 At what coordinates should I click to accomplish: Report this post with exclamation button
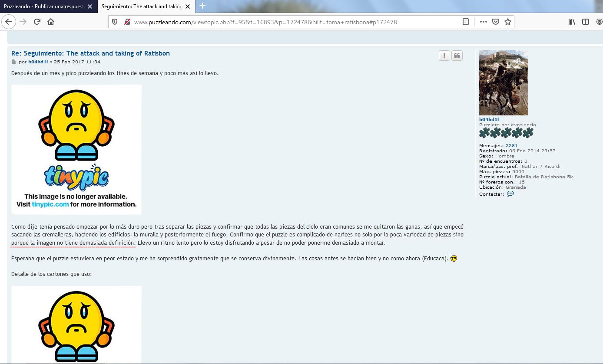tap(444, 56)
